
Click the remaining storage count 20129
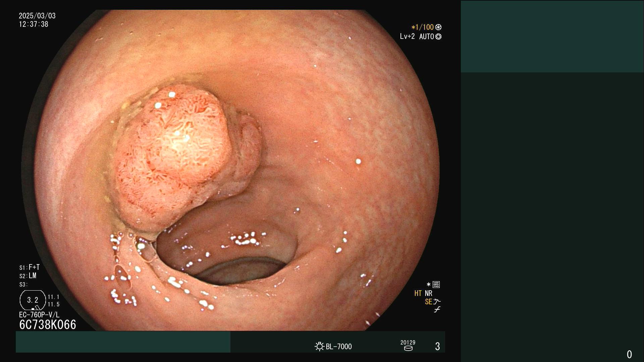[x=408, y=342]
